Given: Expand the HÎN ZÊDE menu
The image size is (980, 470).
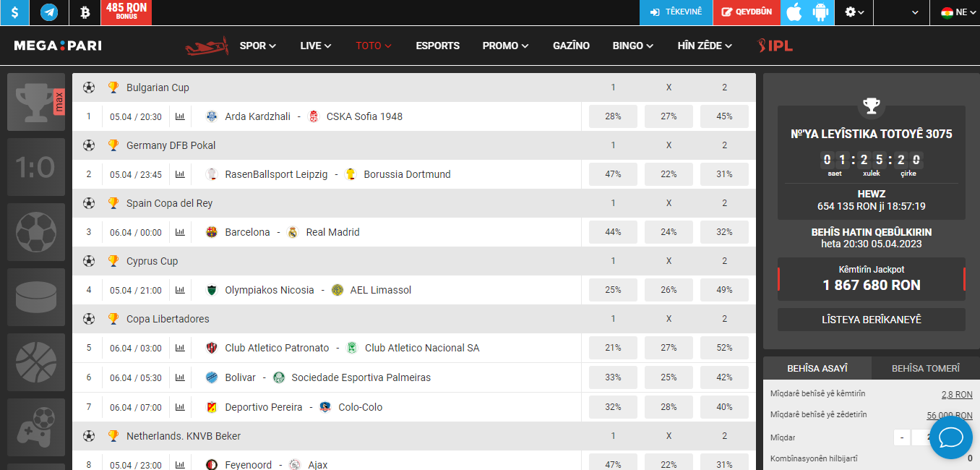Looking at the screenshot, I should [705, 46].
